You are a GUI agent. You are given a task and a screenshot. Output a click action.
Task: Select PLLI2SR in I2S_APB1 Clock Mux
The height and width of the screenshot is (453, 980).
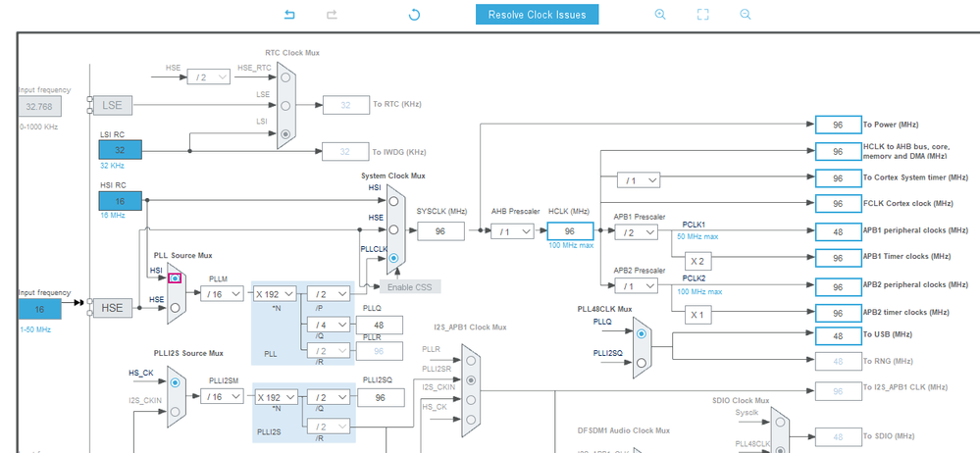471,379
